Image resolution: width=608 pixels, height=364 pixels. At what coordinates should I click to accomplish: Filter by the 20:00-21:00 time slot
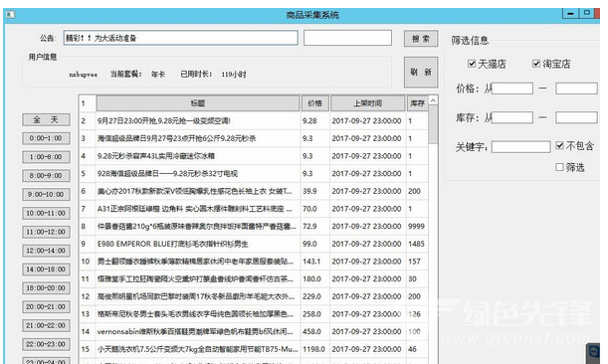46,306
